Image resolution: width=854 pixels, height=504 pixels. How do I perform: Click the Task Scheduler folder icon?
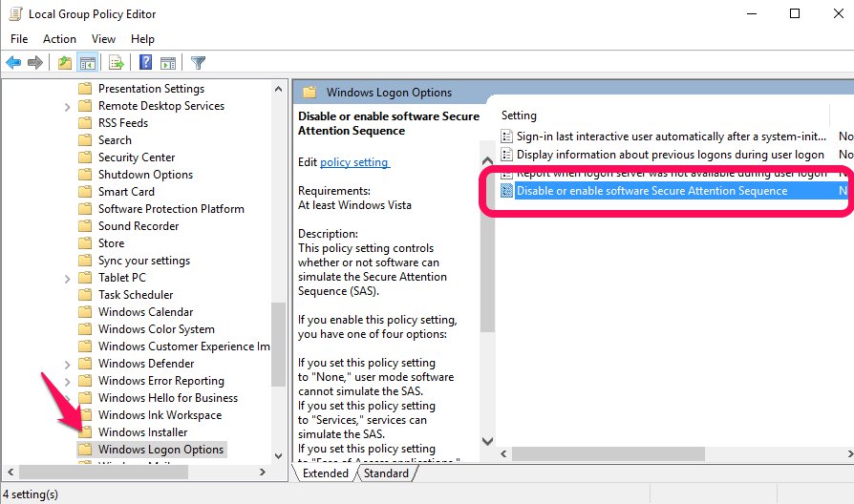pos(85,294)
